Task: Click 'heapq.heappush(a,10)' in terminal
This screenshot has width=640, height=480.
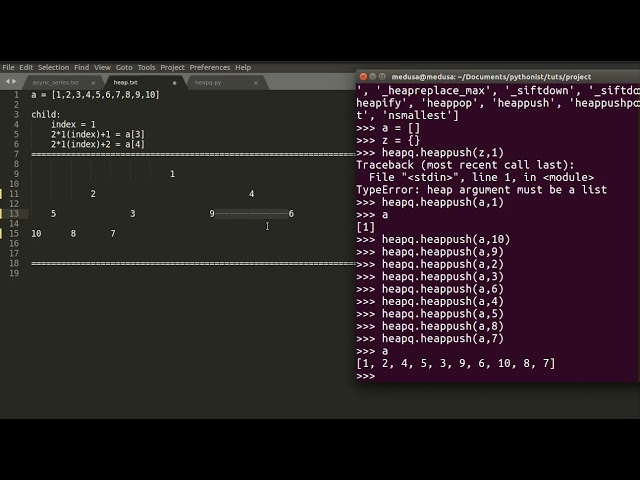Action: [x=446, y=239]
